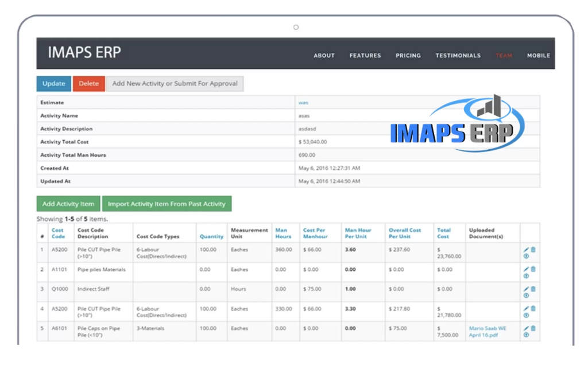
Task: Open the 'was' estimate link
Action: pyautogui.click(x=303, y=102)
